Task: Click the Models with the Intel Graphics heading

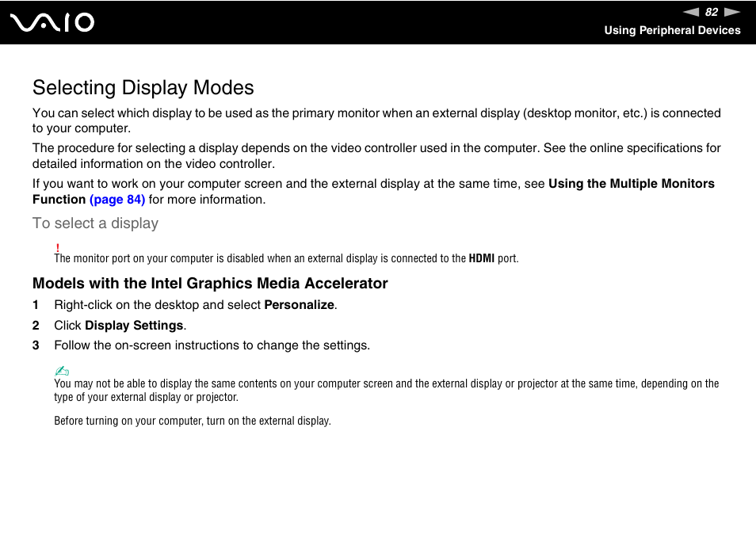Action: click(210, 283)
